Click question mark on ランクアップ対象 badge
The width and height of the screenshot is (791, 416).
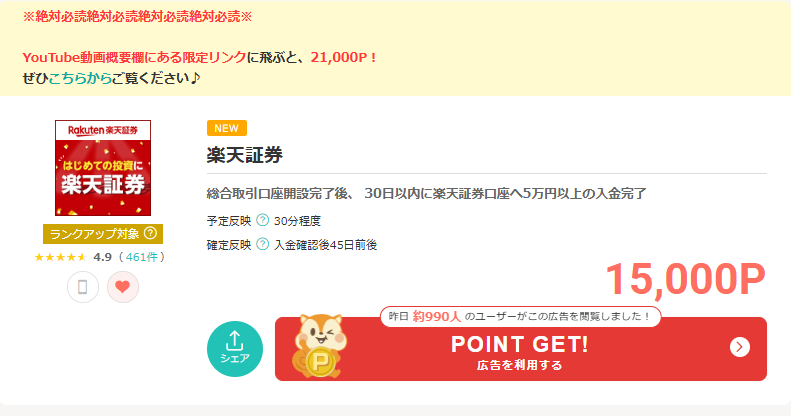pos(150,233)
